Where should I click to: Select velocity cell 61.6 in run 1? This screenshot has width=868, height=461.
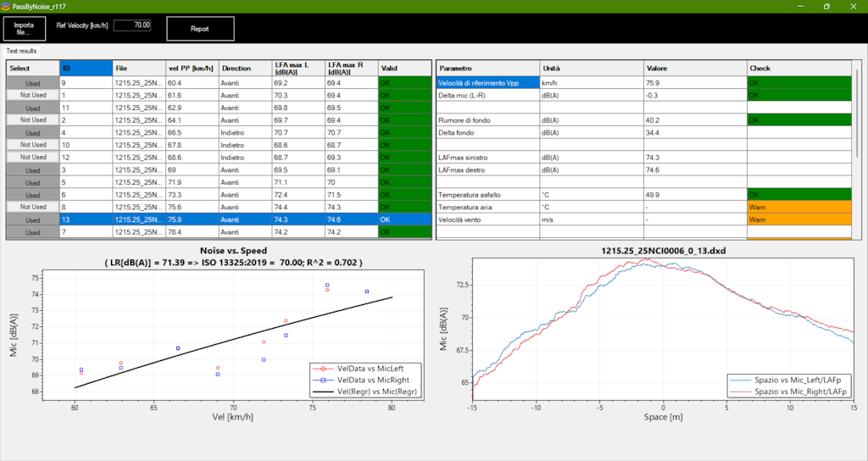[192, 95]
